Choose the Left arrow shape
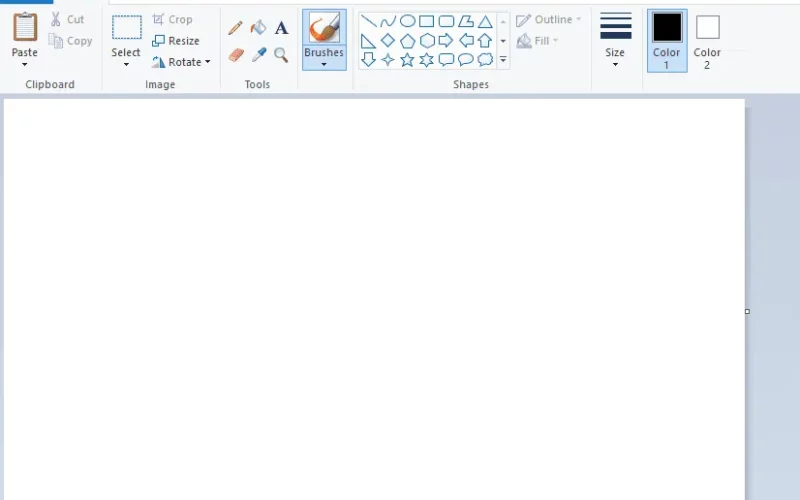 [466, 40]
